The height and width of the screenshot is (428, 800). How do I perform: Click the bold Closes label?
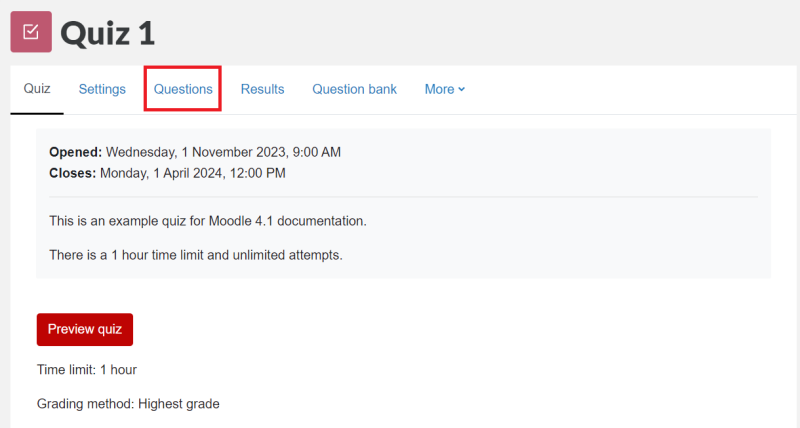(x=72, y=173)
